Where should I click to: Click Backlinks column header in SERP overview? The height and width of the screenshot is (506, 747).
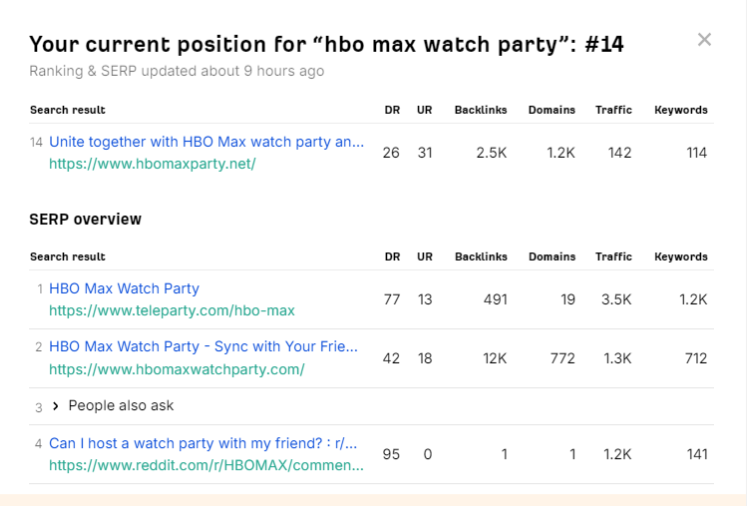[x=481, y=257]
